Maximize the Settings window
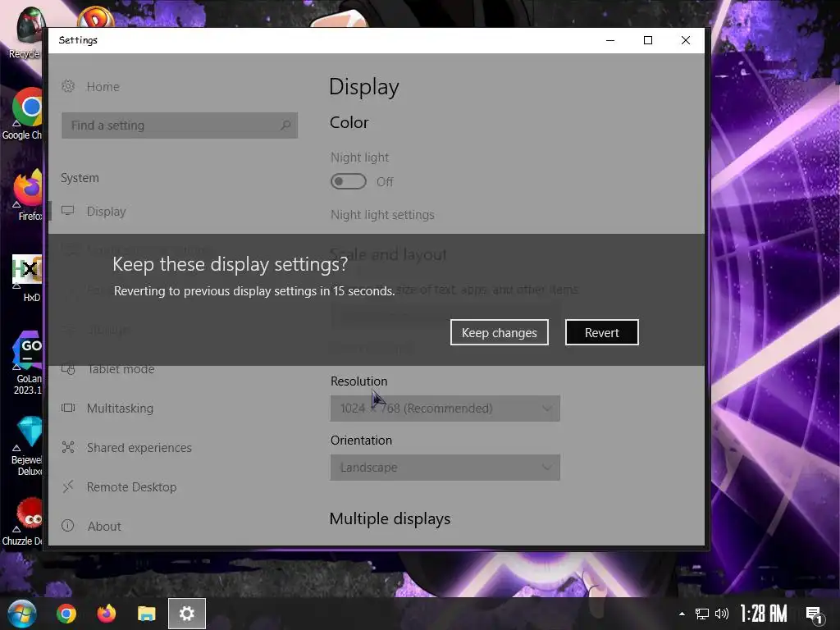840x630 pixels. (648, 40)
